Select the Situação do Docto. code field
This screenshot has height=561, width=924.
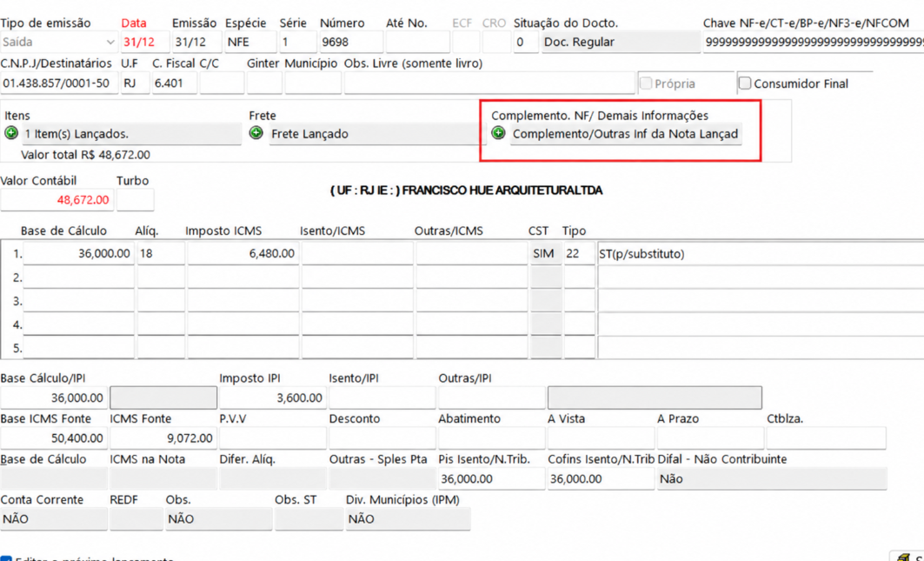pos(526,43)
